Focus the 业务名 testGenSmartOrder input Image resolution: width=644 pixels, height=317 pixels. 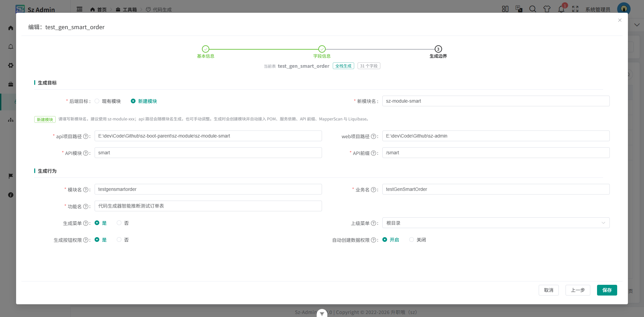click(x=496, y=189)
